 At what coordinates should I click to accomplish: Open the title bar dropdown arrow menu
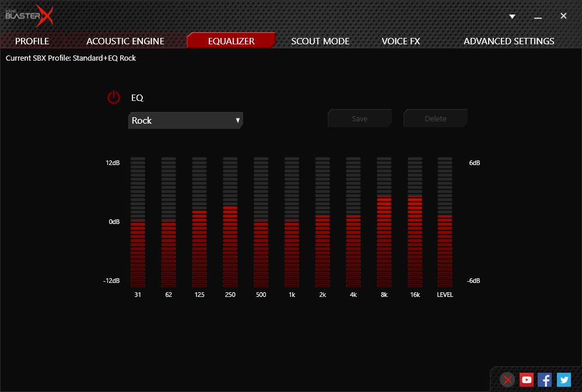click(x=512, y=16)
